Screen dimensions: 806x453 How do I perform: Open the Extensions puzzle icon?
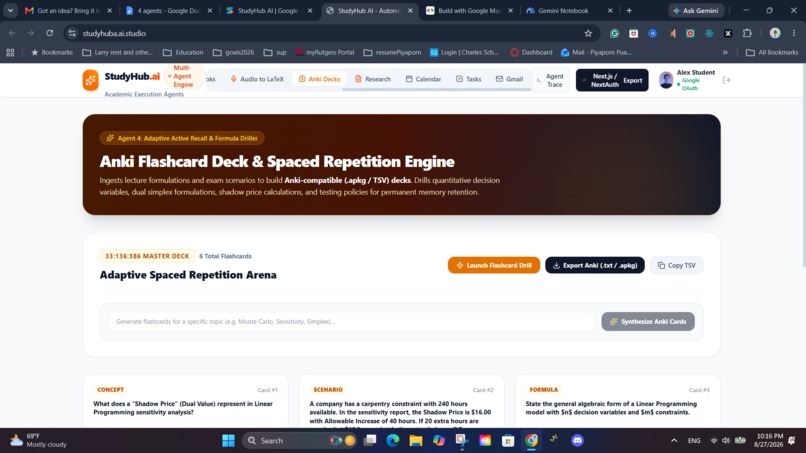click(747, 33)
